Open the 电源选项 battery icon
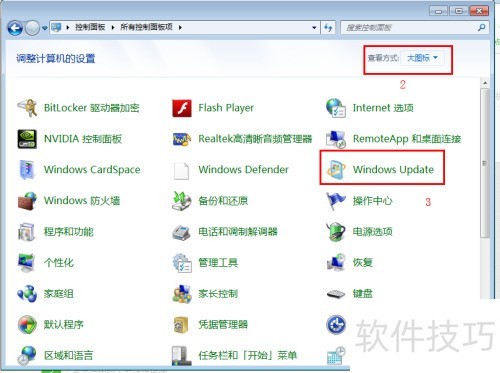Viewport: 500px width, 373px height. (x=336, y=231)
